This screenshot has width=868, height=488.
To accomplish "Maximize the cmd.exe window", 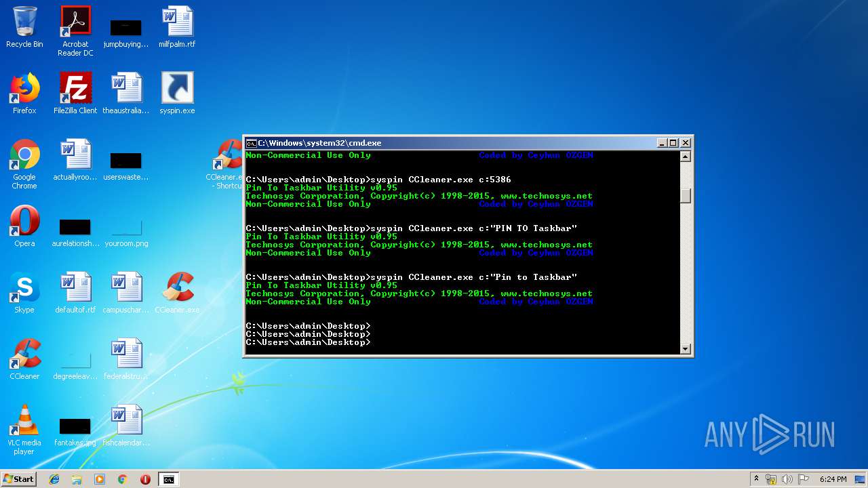I will [673, 143].
